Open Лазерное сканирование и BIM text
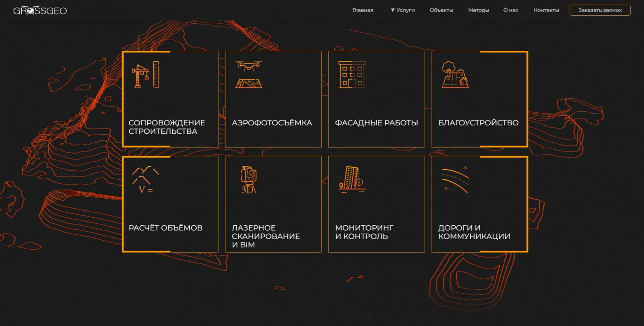The width and height of the screenshot is (644, 326). (266, 236)
